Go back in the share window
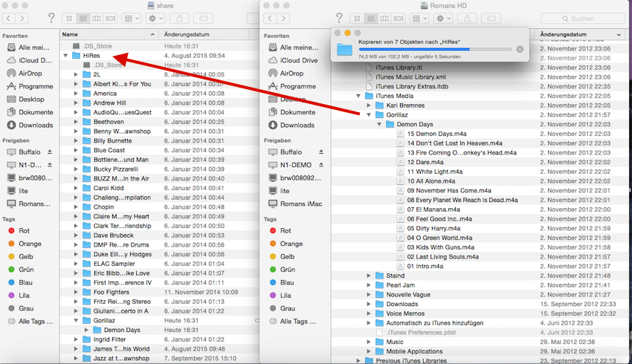This screenshot has width=632, height=364. pos(9,18)
